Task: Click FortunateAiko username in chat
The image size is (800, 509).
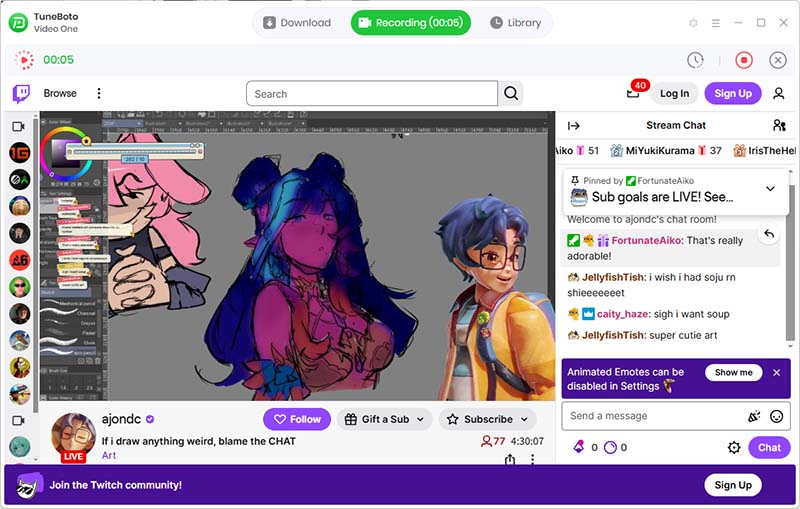Action: click(646, 240)
